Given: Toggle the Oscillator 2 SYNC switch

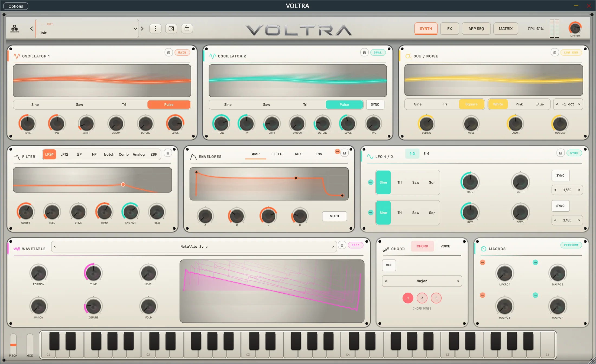Looking at the screenshot, I should 375,104.
